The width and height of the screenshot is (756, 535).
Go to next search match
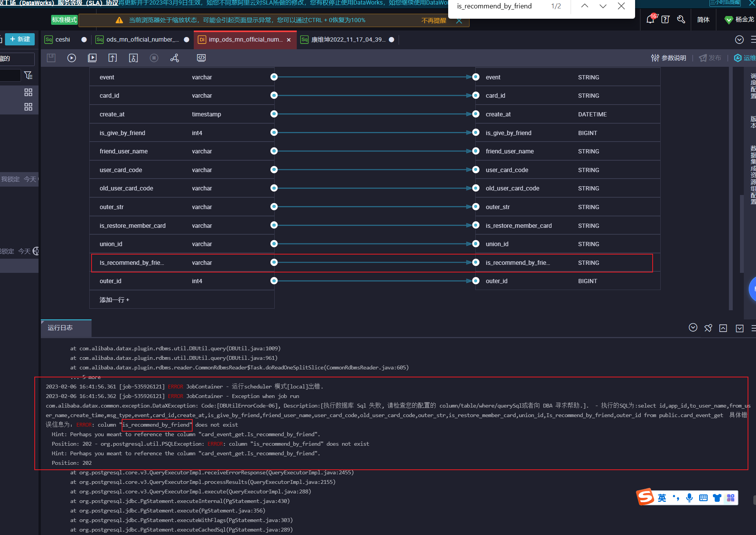coord(603,6)
